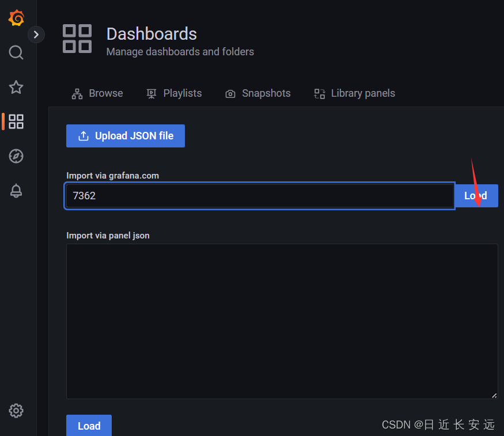Screen dimensions: 504x436
Task: Click the 'Import via grafana.com' label
Action: (x=112, y=176)
